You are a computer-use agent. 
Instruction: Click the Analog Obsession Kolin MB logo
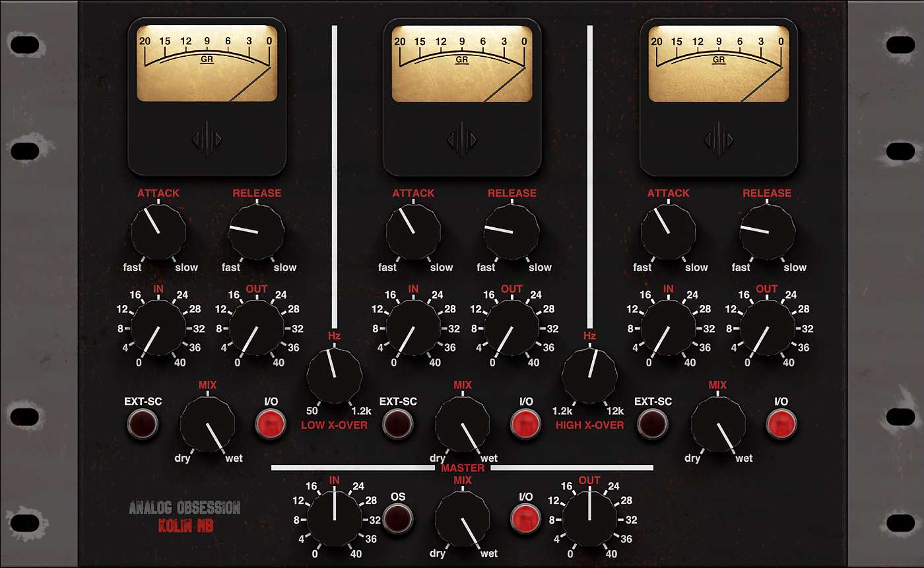tap(184, 517)
